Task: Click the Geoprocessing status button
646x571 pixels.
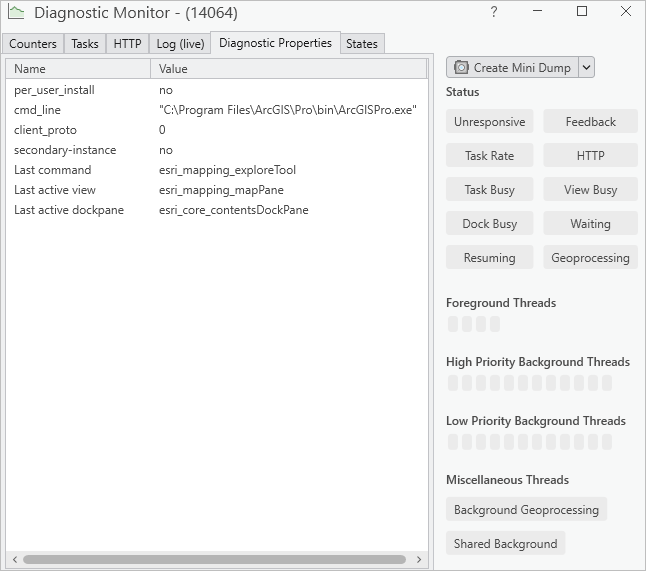Action: click(590, 258)
